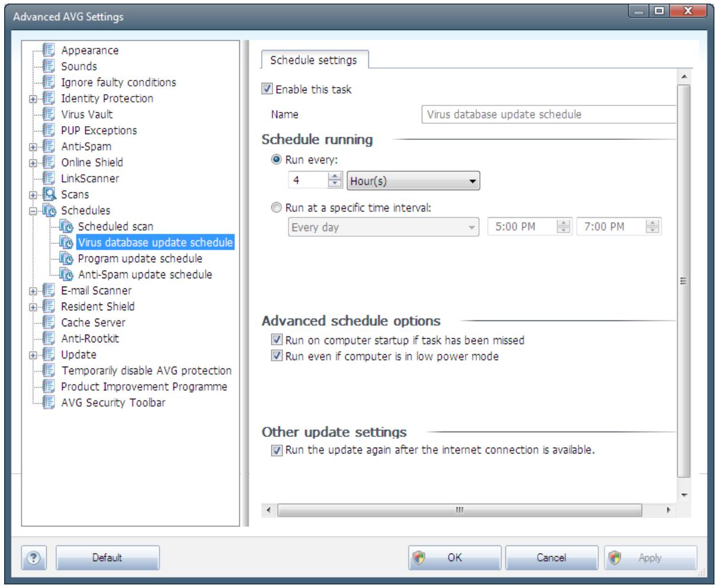Toggle Run the update again after connection
This screenshot has width=715, height=588.
pos(277,450)
